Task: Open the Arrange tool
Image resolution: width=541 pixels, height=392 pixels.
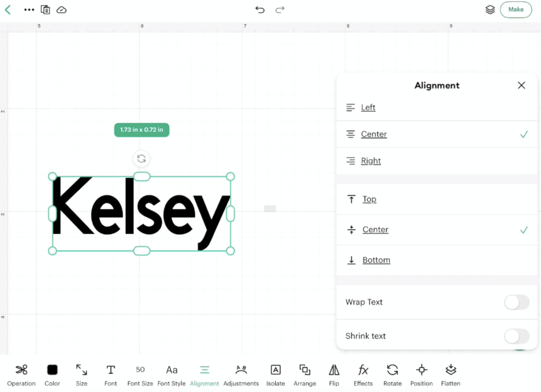Action: pos(305,375)
